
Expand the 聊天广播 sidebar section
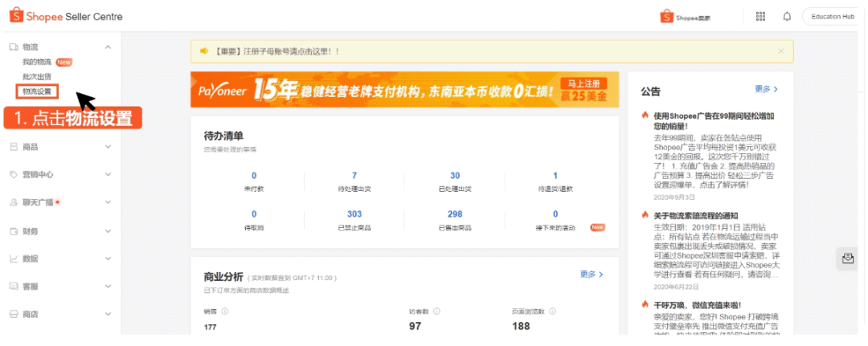click(x=108, y=203)
